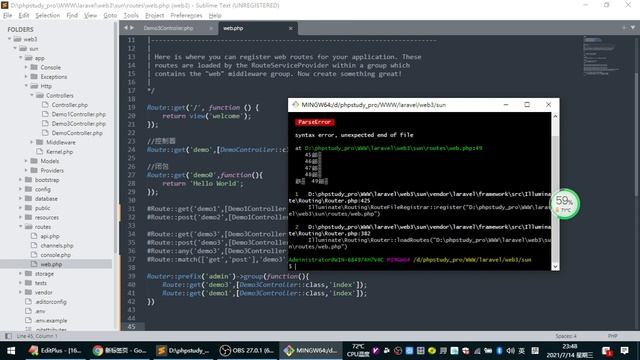Open the Project menu
Screen dimensions: 640x360
(154, 16)
